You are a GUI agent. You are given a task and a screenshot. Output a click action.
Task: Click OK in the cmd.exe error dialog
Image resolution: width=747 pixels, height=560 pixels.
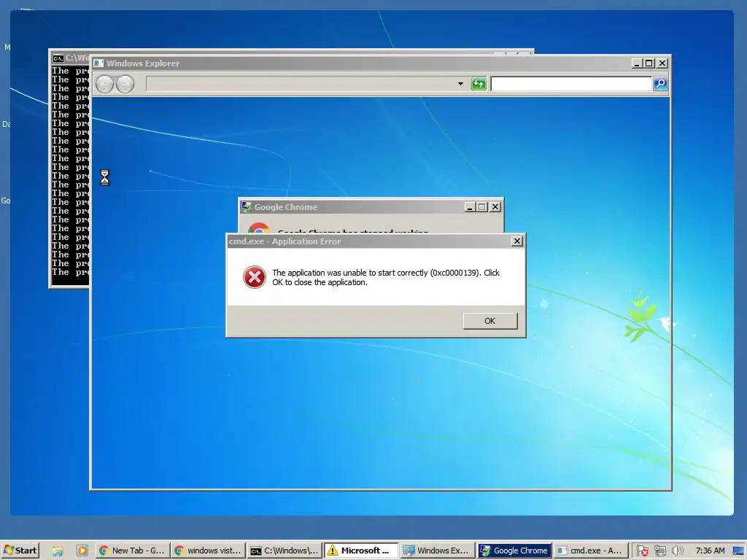point(489,321)
